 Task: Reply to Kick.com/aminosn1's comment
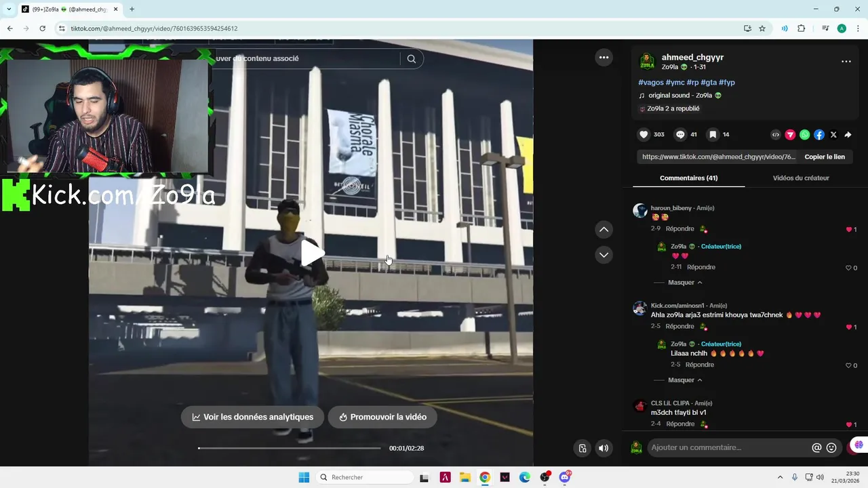679,326
